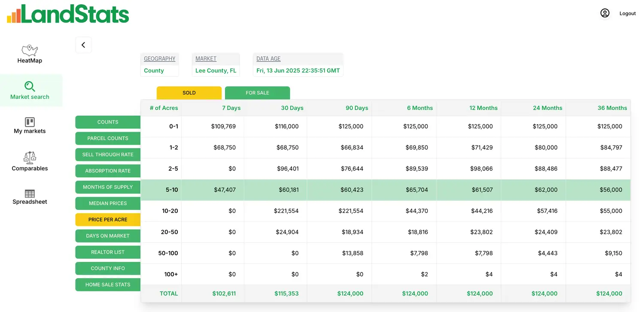This screenshot has height=312, width=644.
Task: Click the user profile icon
Action: [605, 13]
